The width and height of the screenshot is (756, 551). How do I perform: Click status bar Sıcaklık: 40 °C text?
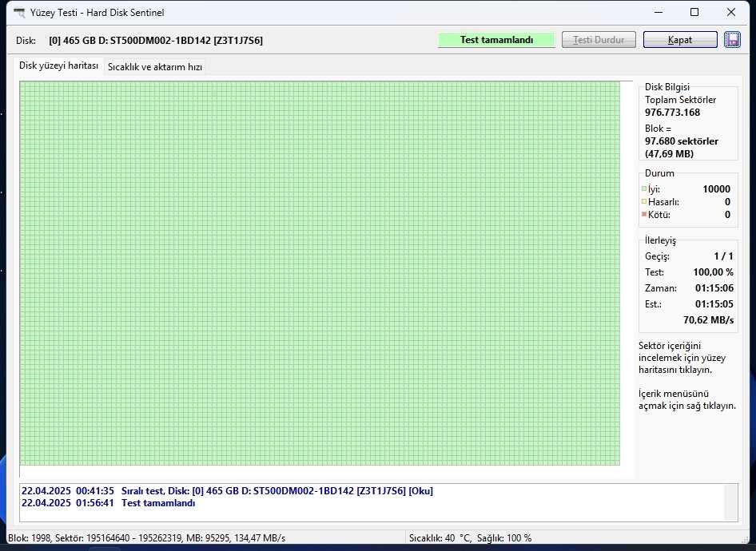pos(440,538)
